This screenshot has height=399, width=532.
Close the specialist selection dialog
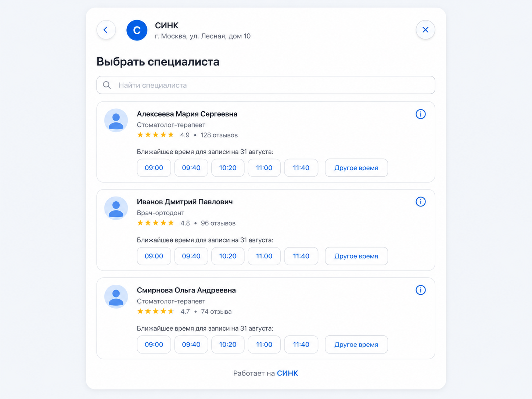click(425, 30)
